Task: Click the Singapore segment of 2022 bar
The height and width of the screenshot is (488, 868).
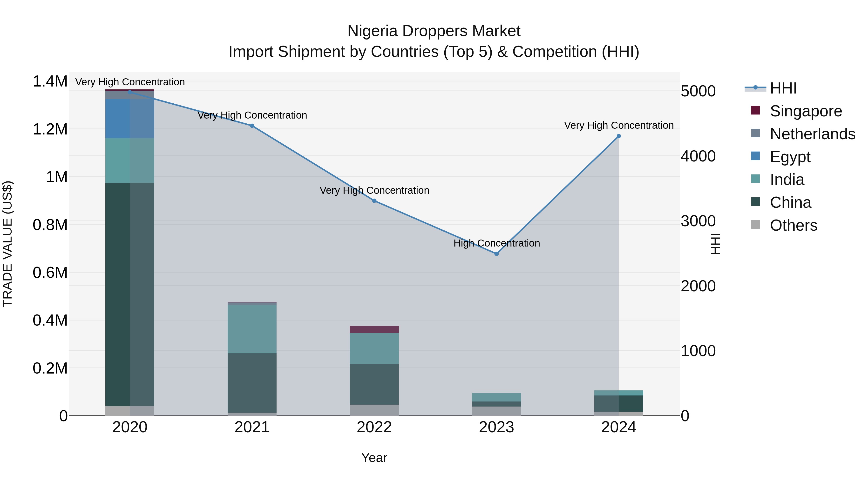Action: [374, 329]
